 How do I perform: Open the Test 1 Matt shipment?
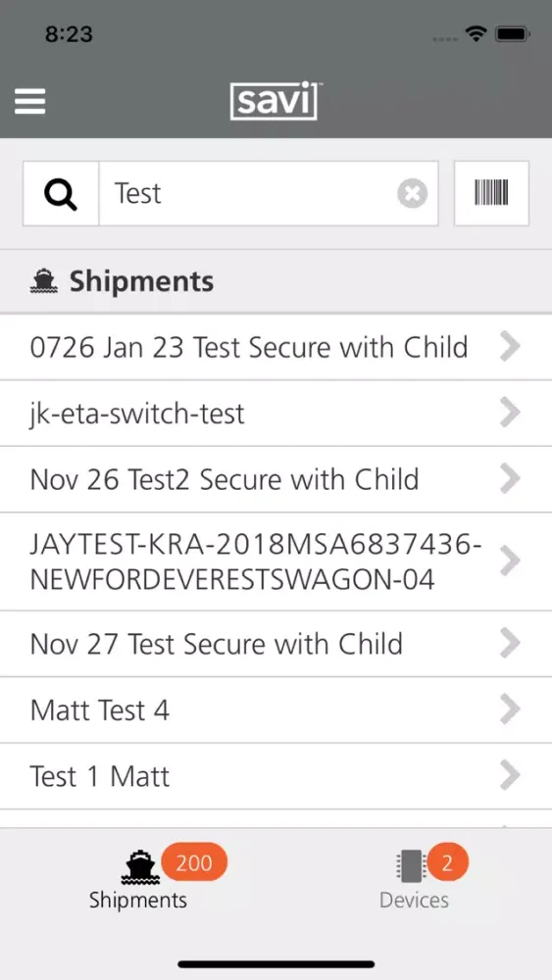(276, 776)
